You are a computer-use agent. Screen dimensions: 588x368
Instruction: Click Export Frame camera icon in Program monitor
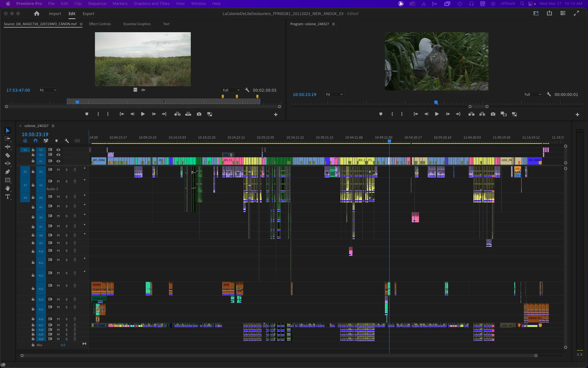click(493, 114)
